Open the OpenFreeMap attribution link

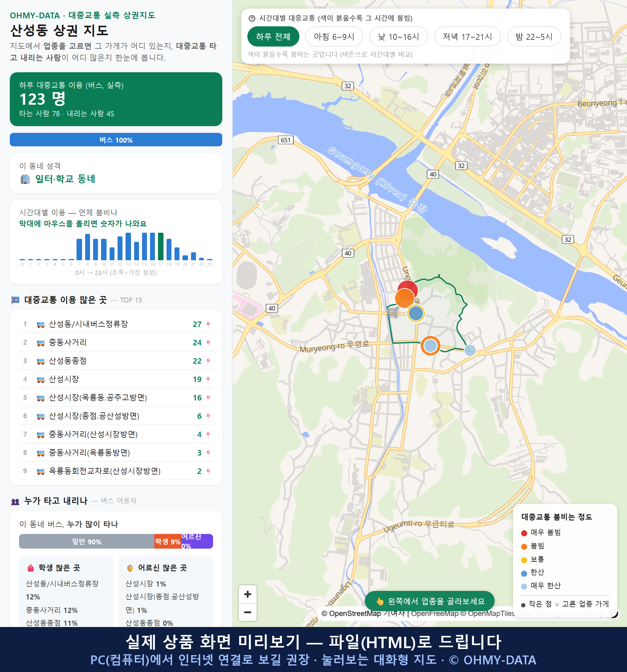[x=435, y=613]
